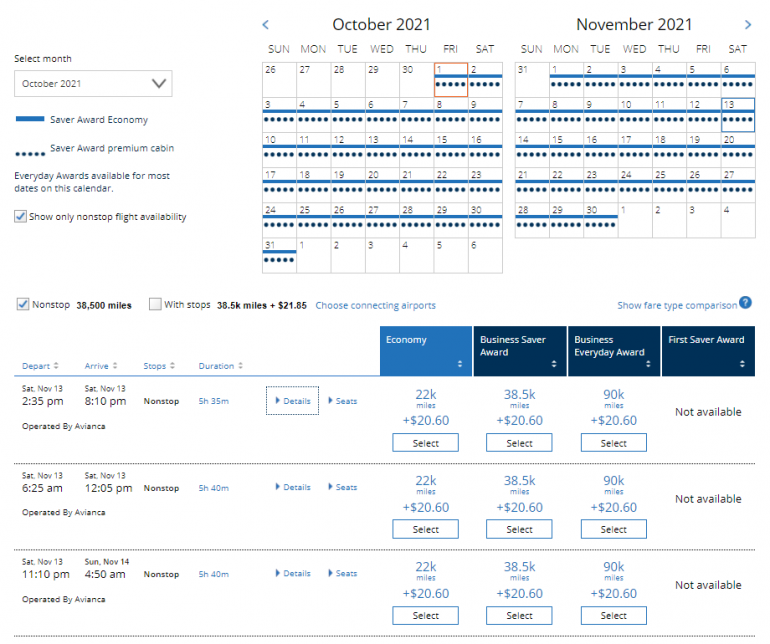Pick November 13 on the calendar

click(x=737, y=115)
